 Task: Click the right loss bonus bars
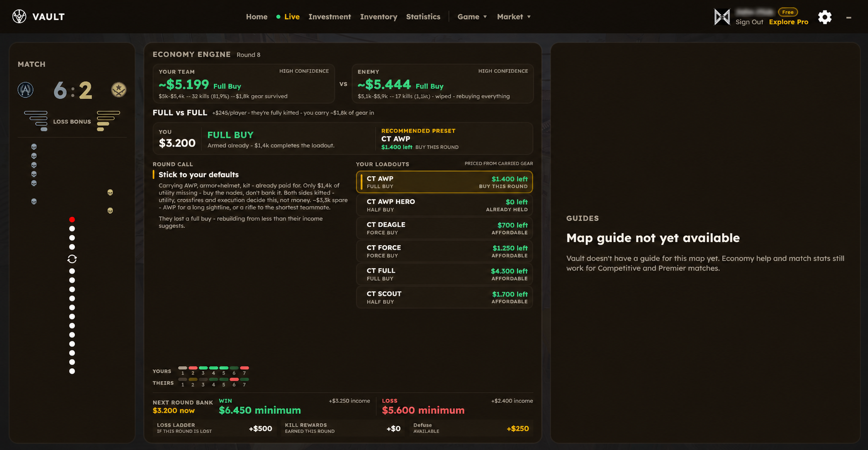point(108,121)
